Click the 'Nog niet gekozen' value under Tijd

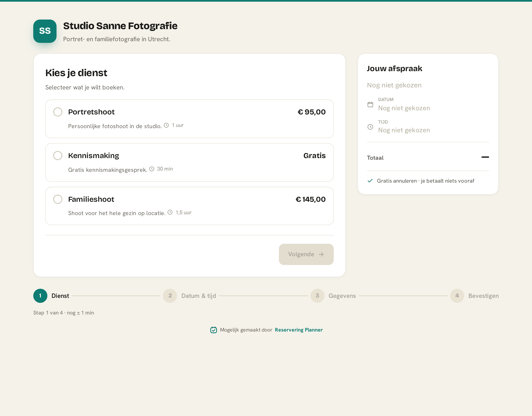(x=404, y=130)
